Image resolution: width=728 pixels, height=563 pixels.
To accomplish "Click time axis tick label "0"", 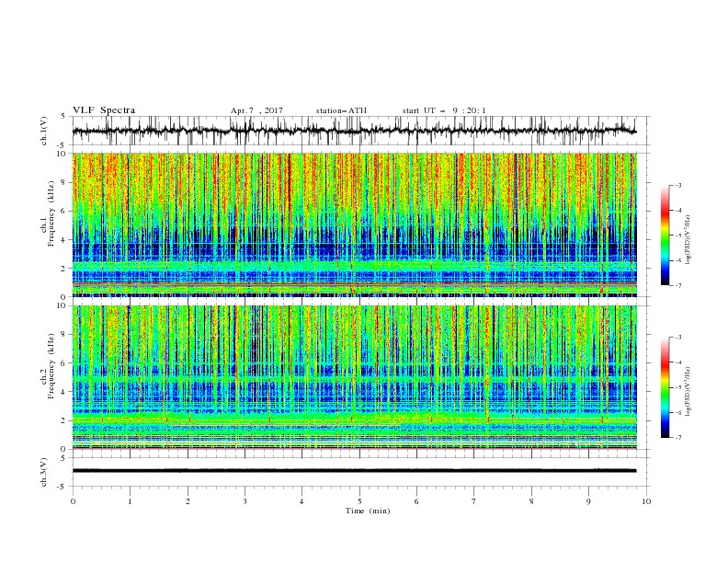I will (73, 501).
